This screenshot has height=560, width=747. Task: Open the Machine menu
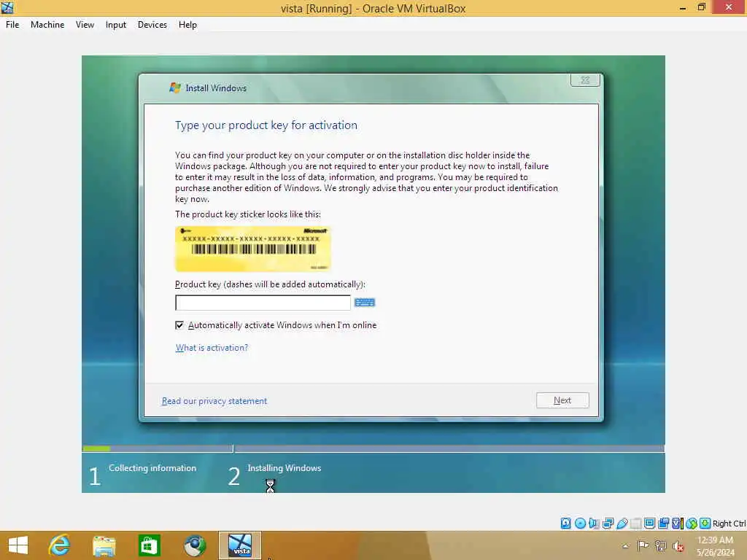point(47,25)
